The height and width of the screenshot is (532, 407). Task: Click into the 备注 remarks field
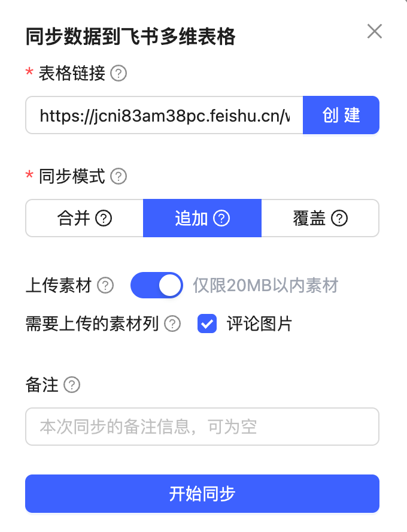pos(202,427)
